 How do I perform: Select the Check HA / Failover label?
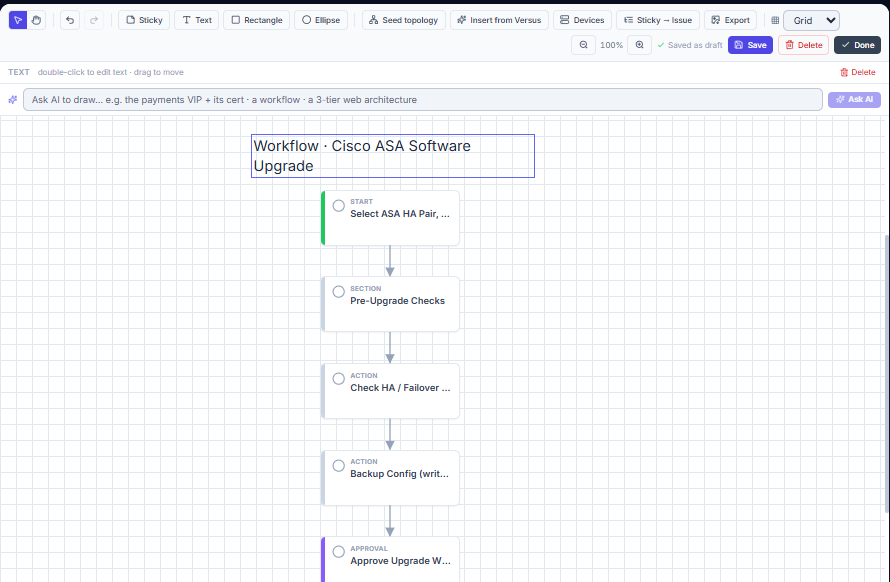pos(400,388)
